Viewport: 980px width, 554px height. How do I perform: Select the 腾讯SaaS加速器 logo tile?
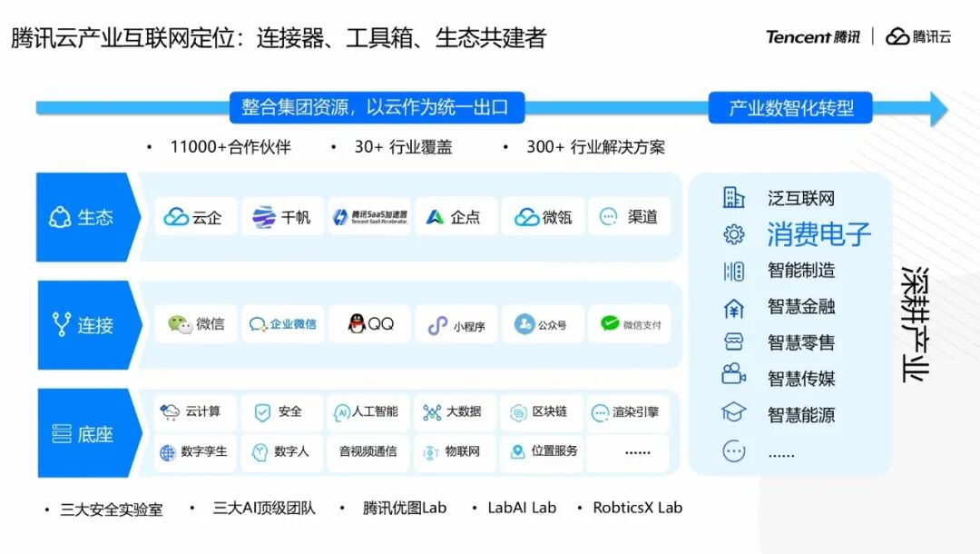coord(369,216)
